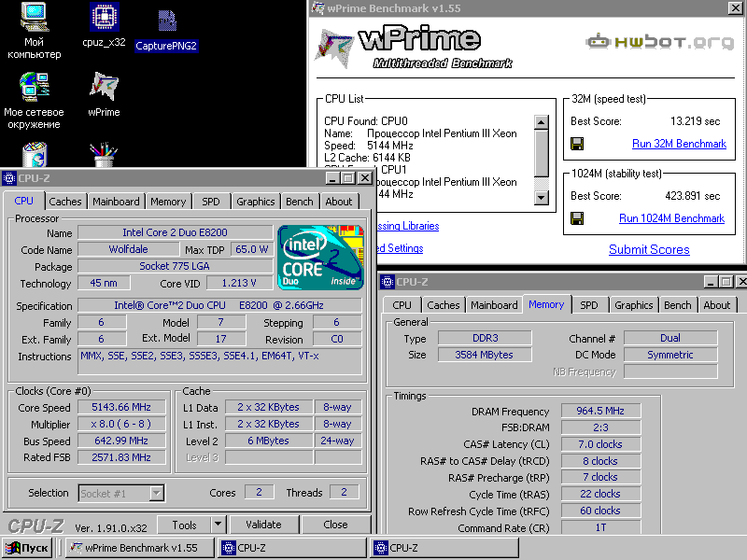
Task: Click the pencil cup desktop icon
Action: tap(104, 154)
